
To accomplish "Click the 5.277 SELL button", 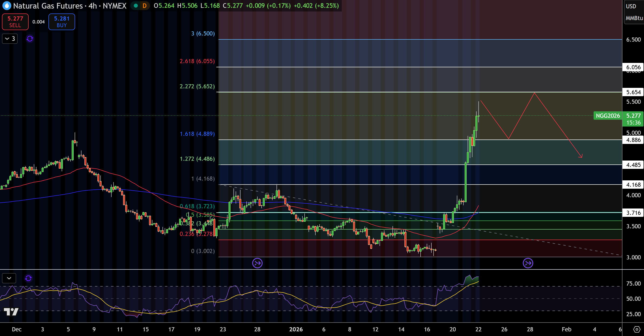I will click(15, 22).
